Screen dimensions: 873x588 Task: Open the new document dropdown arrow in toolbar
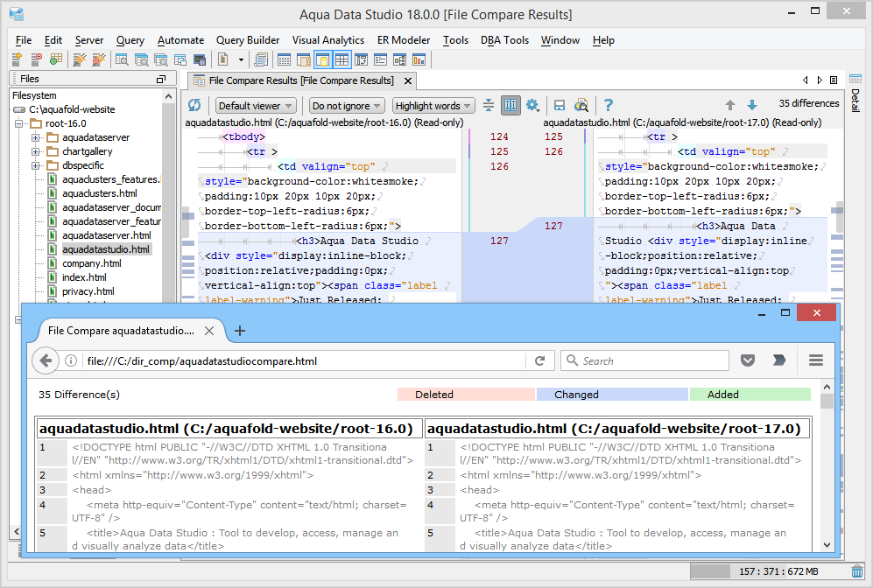241,59
